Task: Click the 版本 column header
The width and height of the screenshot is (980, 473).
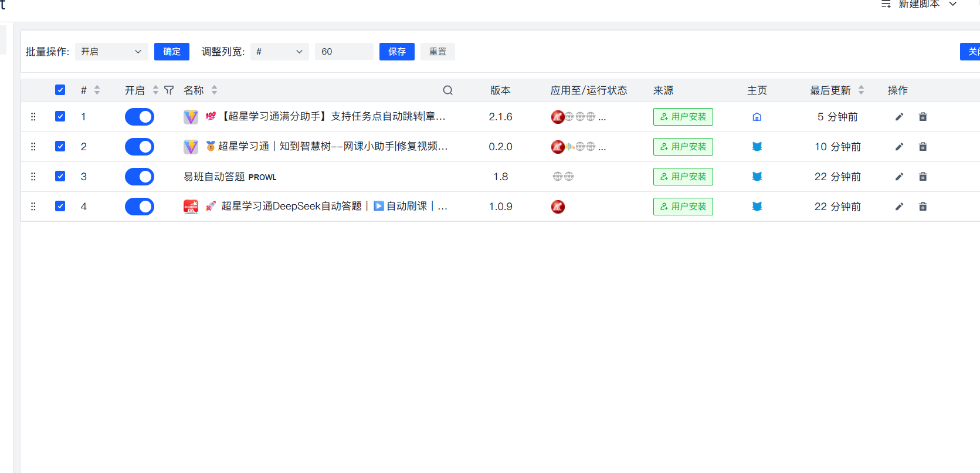Action: coord(500,90)
